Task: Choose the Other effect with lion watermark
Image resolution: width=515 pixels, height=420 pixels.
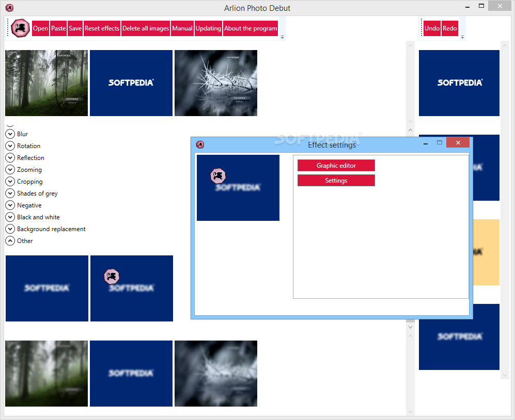Action: pos(132,288)
